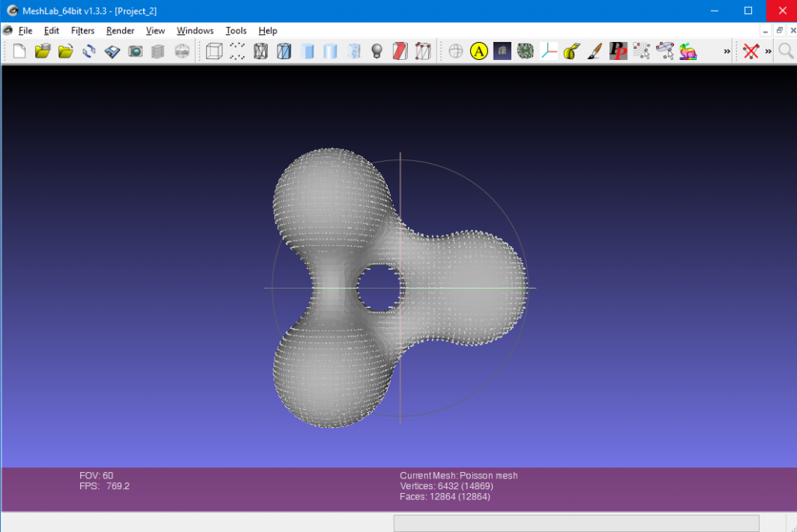Screen dimensions: 797x532
Task: Activate the Z-painting brush tool
Action: tap(595, 51)
